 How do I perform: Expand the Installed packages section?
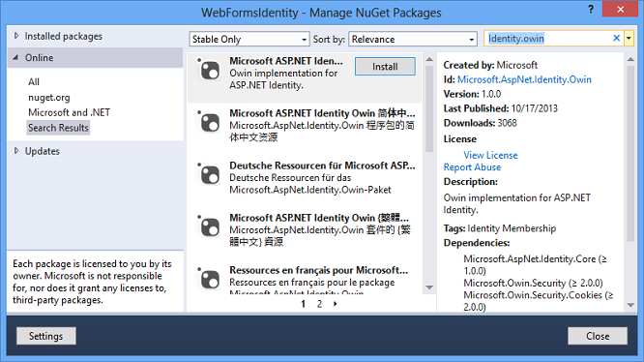point(16,36)
